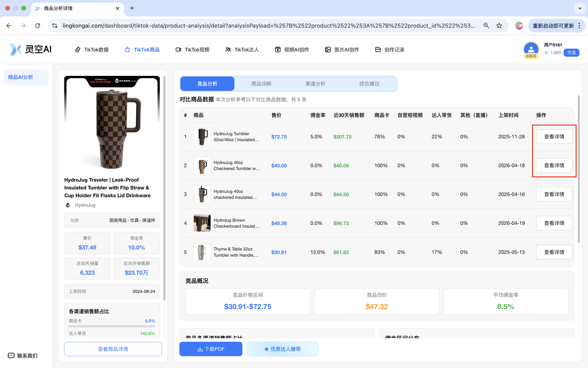Click thumbnail of Thyme & Table tumbler

[202, 252]
